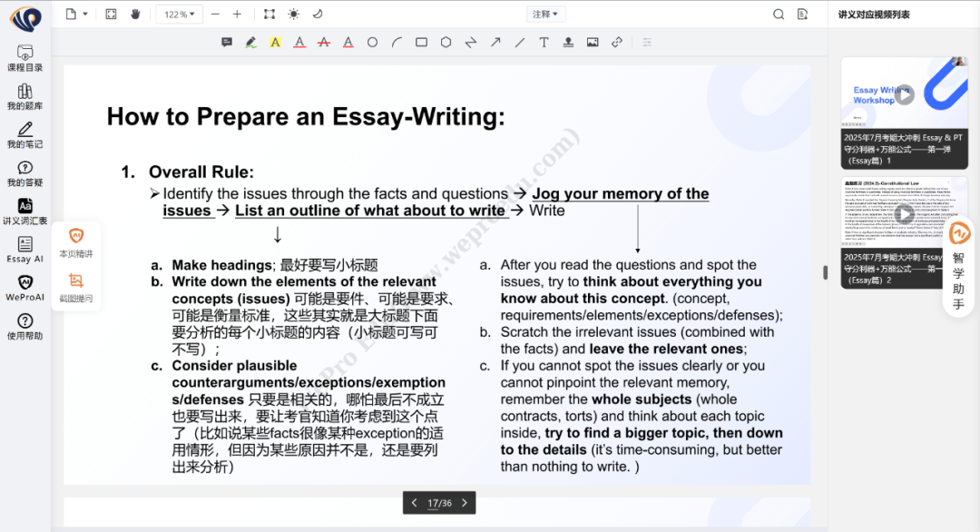
Task: Toggle night mode moon icon
Action: (x=318, y=15)
